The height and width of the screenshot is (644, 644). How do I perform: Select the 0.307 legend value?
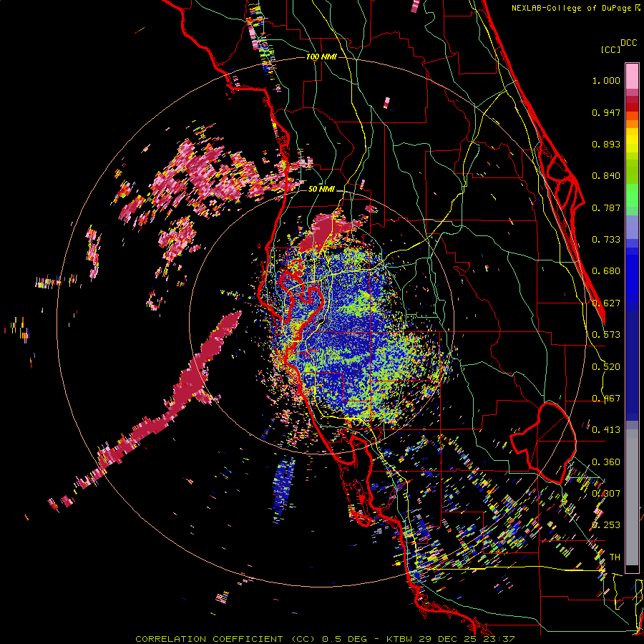pos(606,494)
